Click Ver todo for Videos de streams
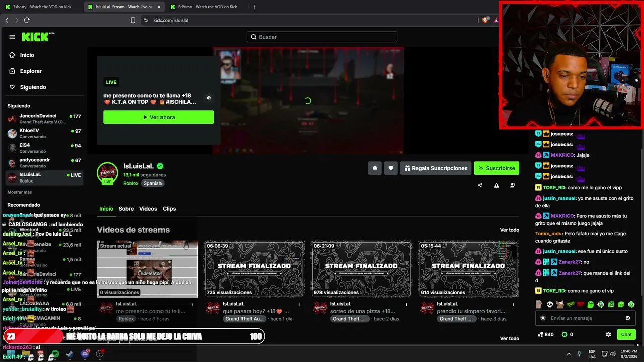This screenshot has width=644, height=362. pyautogui.click(x=509, y=230)
